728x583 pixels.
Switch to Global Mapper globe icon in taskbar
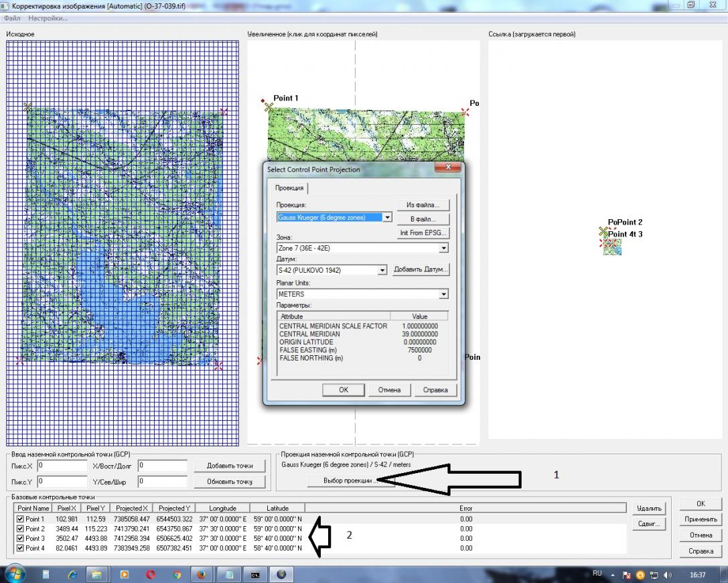(x=281, y=574)
